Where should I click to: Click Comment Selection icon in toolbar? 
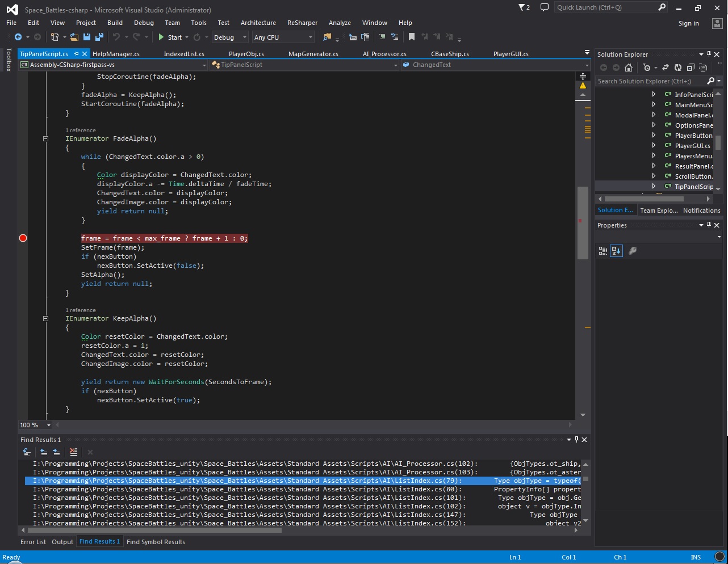(382, 37)
